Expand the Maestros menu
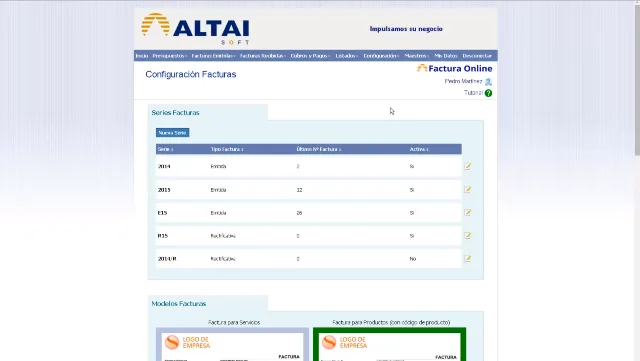This screenshot has height=361, width=640. [416, 56]
